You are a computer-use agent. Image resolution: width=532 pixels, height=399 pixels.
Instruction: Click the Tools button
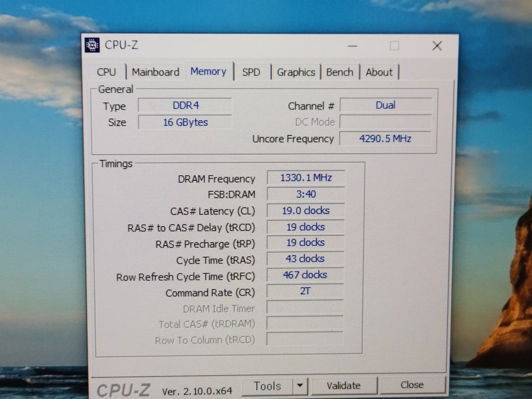pyautogui.click(x=268, y=386)
